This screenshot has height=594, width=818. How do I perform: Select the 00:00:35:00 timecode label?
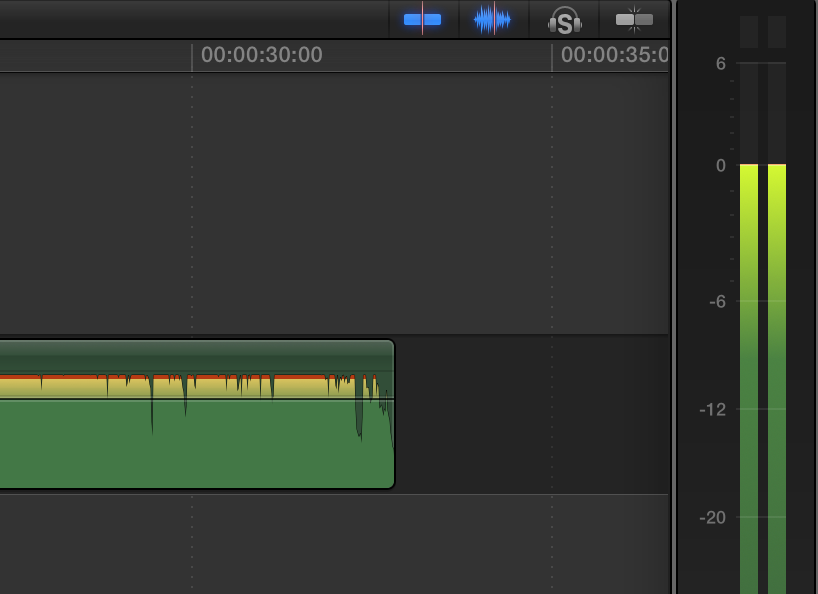[x=613, y=56]
